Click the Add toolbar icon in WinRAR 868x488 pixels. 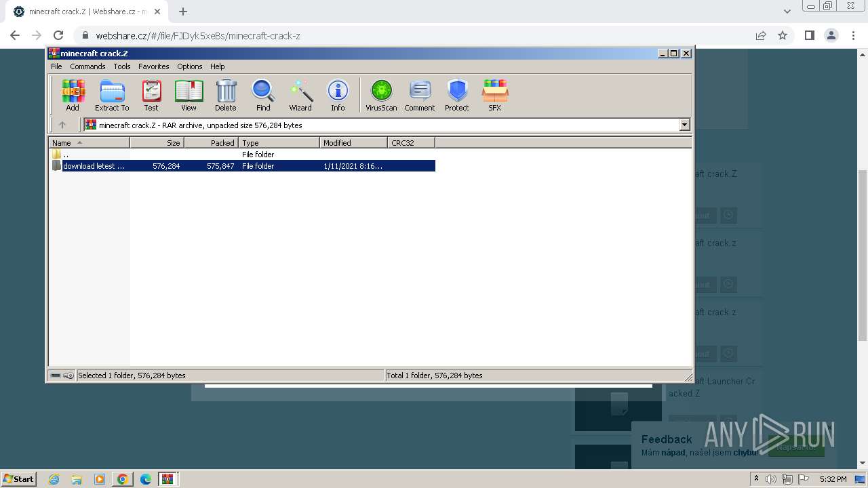[x=73, y=95]
